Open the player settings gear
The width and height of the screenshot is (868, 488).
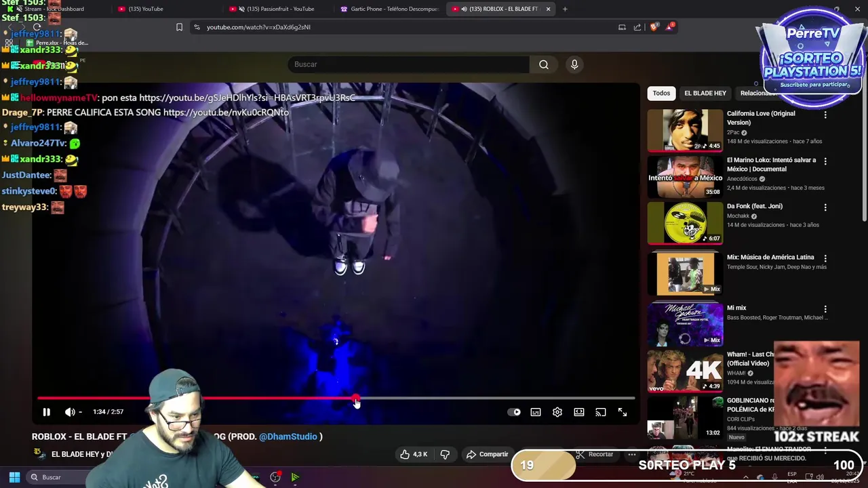(x=557, y=412)
